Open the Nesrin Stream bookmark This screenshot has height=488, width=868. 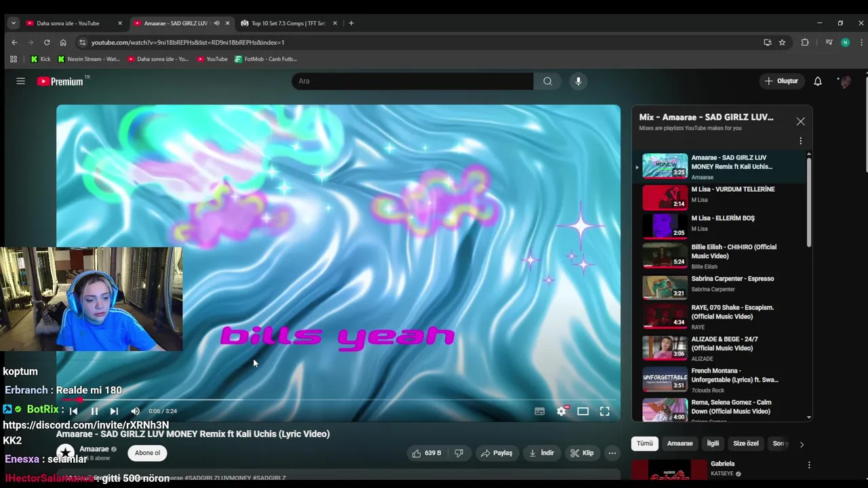pos(88,59)
